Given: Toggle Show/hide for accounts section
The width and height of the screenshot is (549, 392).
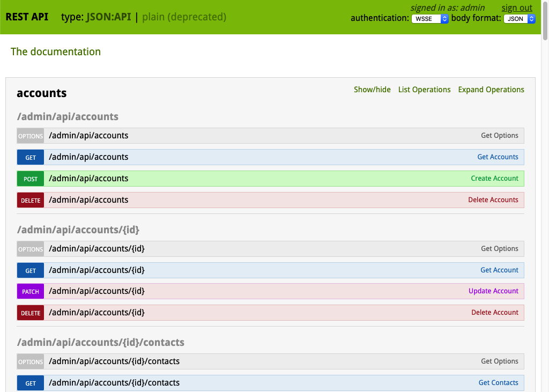Looking at the screenshot, I should point(372,90).
